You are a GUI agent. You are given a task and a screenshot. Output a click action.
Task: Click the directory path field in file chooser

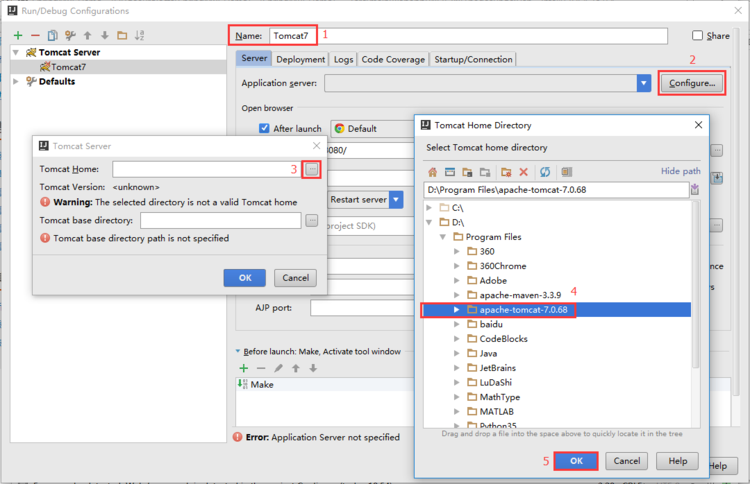[556, 190]
